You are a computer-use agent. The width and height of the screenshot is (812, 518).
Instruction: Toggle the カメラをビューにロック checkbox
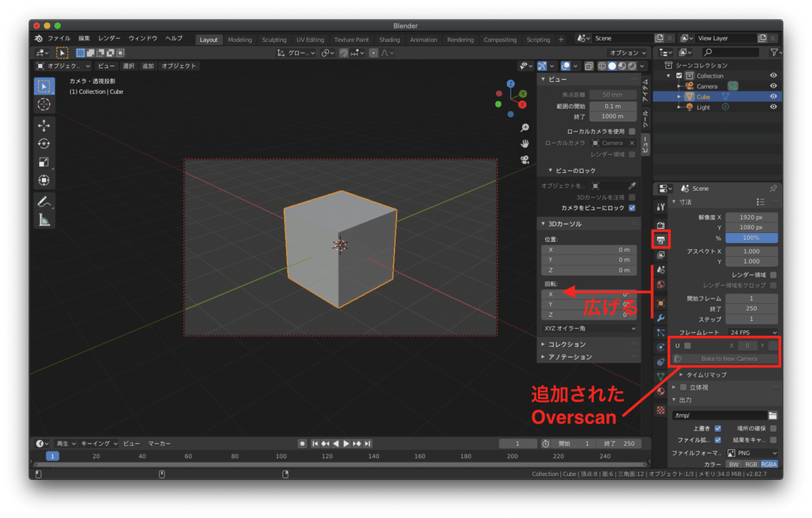coord(632,208)
